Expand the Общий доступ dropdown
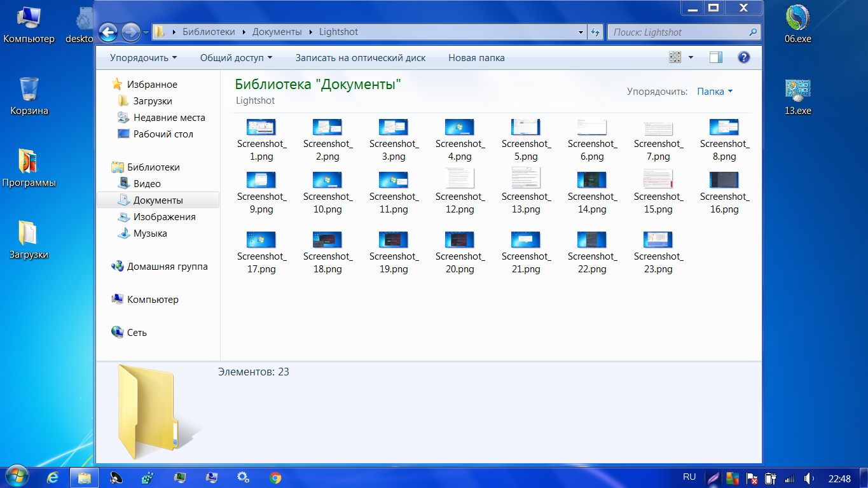Viewport: 868px width, 488px height. [236, 58]
